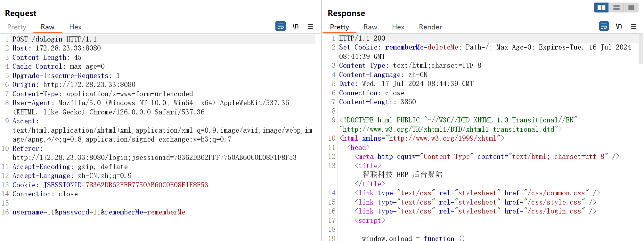The image size is (644, 241).
Task: Switch to Raw tab in Response
Action: (x=370, y=27)
